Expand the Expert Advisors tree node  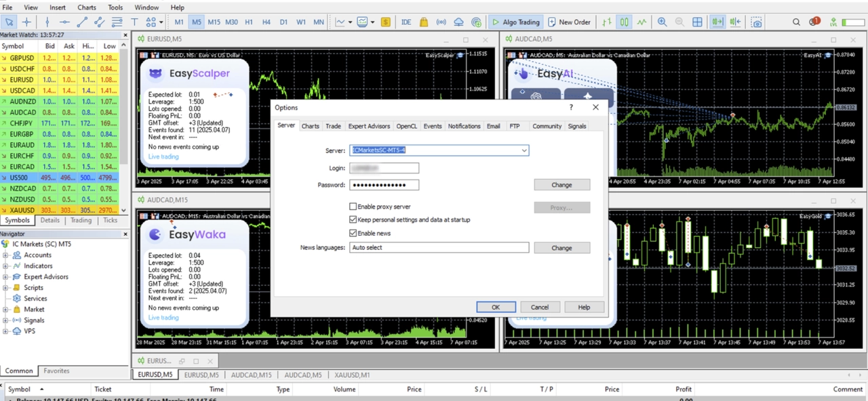click(6, 277)
